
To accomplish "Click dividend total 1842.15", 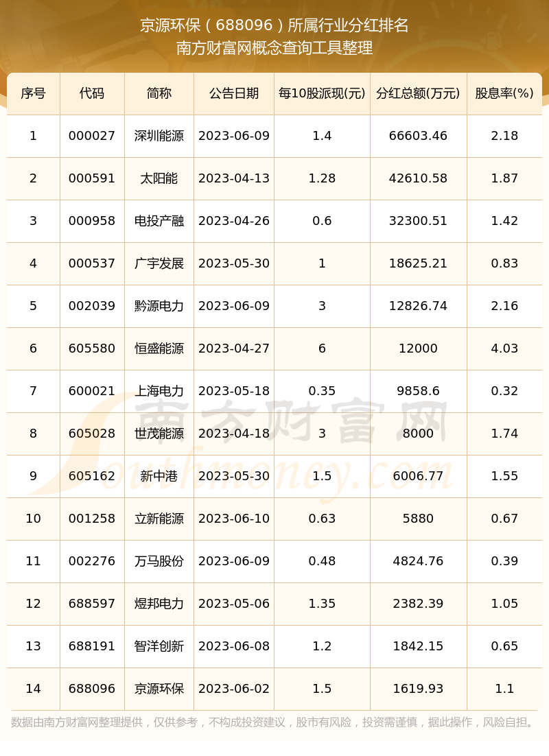I will tap(418, 646).
